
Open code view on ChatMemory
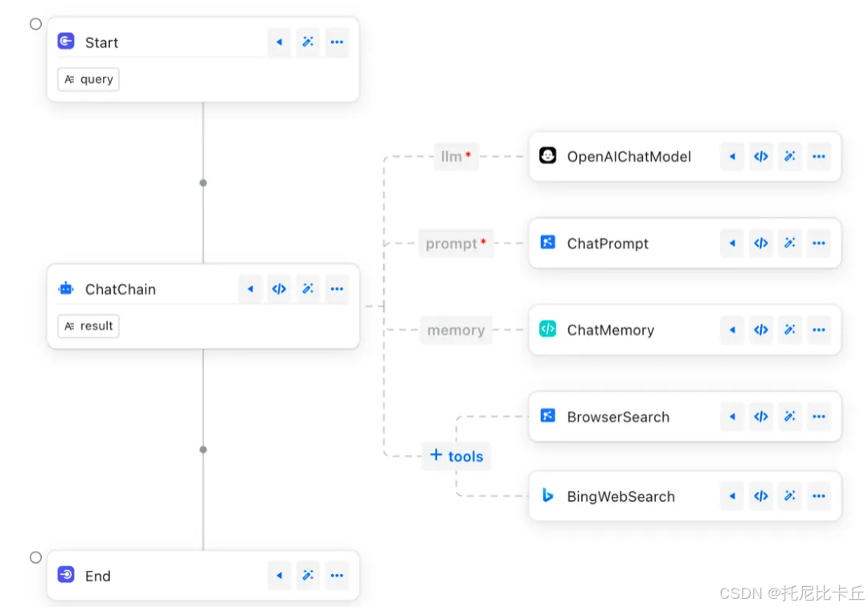(x=760, y=330)
